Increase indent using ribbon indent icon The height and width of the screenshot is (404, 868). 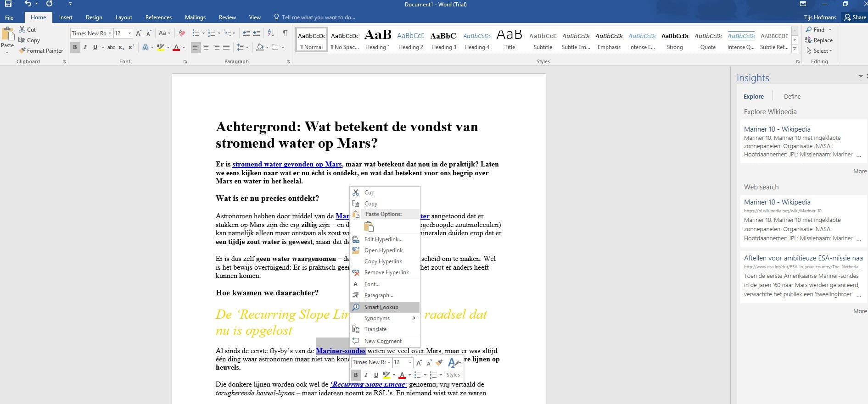257,33
